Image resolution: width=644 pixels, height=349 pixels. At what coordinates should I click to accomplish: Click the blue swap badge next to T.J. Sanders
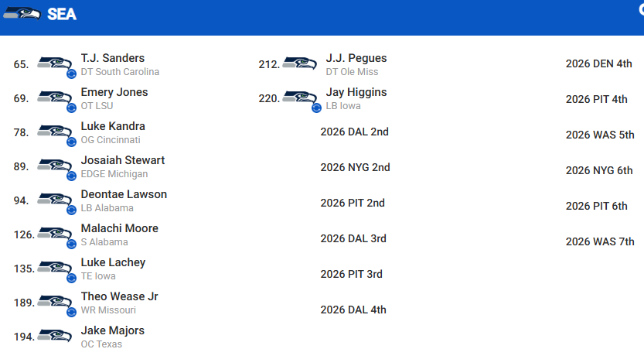click(71, 74)
